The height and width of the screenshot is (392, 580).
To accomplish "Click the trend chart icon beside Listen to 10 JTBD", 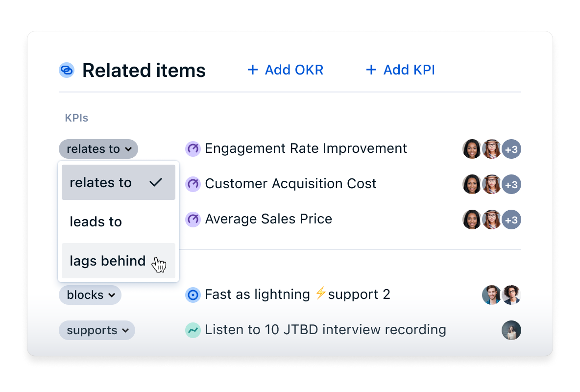I will click(193, 330).
